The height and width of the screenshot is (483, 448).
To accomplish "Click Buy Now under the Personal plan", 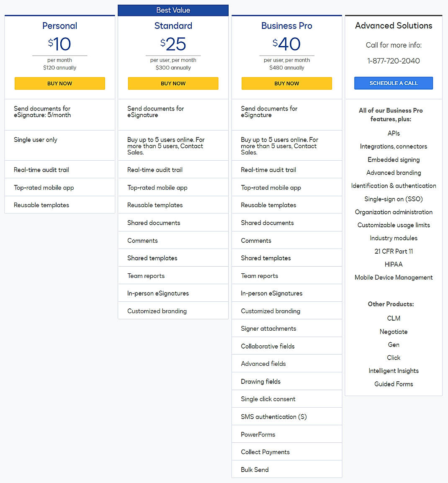I will (59, 83).
